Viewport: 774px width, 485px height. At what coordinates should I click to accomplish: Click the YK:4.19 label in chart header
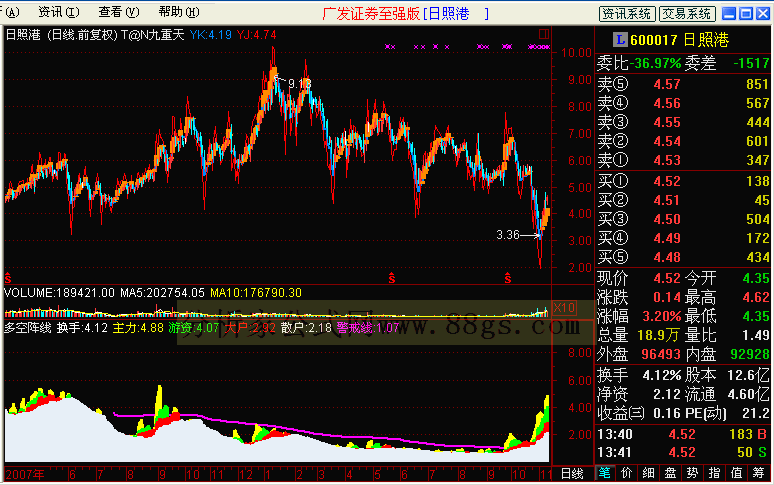211,35
